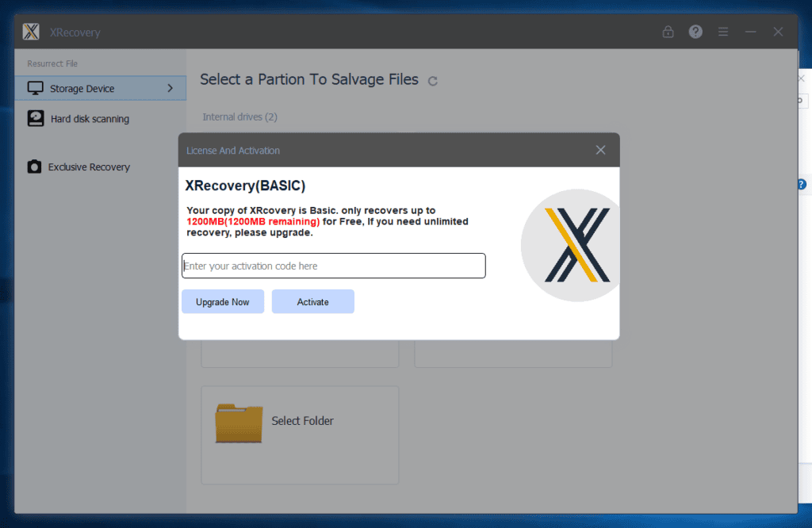Image resolution: width=812 pixels, height=528 pixels.
Task: Open the Internal drives section heading
Action: 239,117
